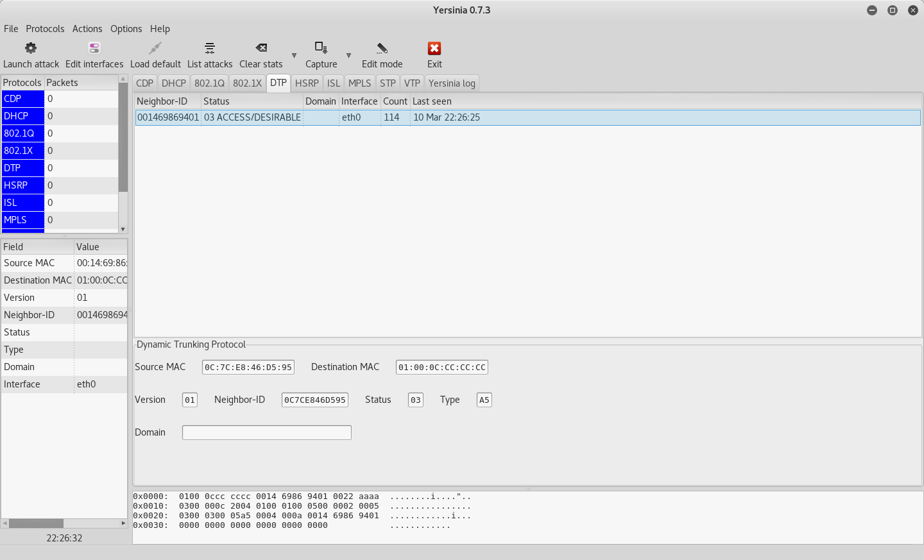Image resolution: width=924 pixels, height=560 pixels.
Task: Open Edit interfaces from the toolbar
Action: click(x=94, y=55)
